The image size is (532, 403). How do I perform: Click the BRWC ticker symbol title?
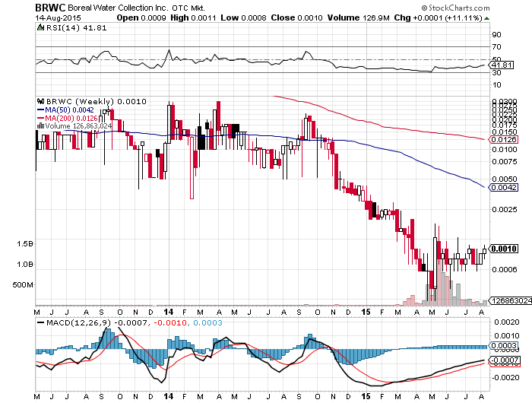click(x=50, y=8)
